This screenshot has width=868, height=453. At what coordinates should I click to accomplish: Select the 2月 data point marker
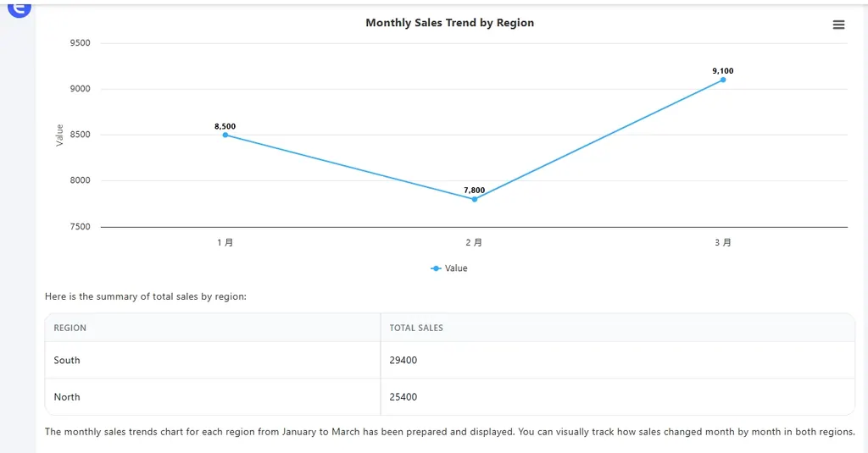pos(475,199)
